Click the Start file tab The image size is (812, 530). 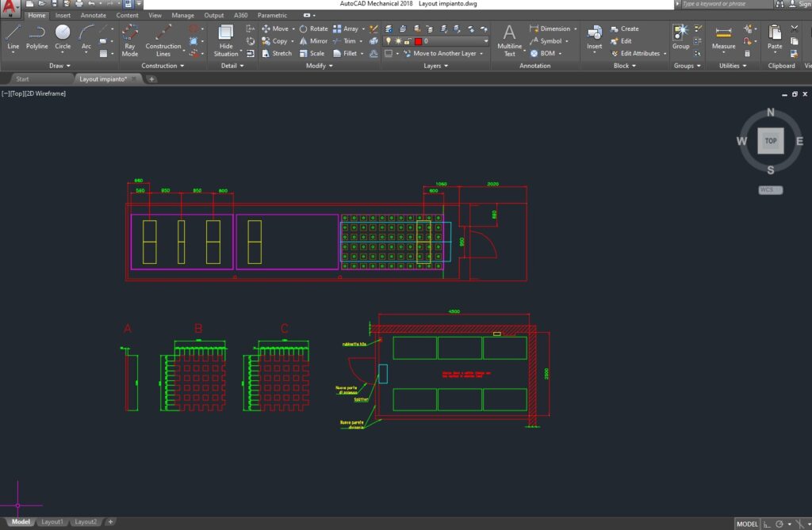pyautogui.click(x=22, y=79)
